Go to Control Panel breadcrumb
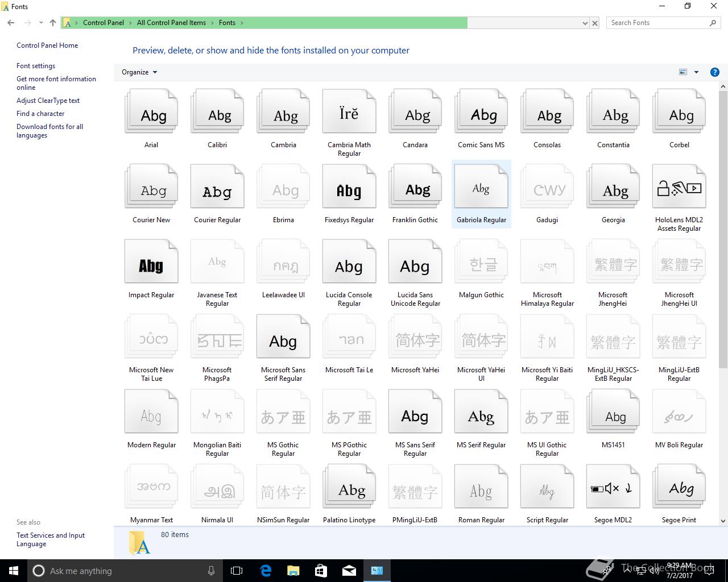 pos(104,23)
